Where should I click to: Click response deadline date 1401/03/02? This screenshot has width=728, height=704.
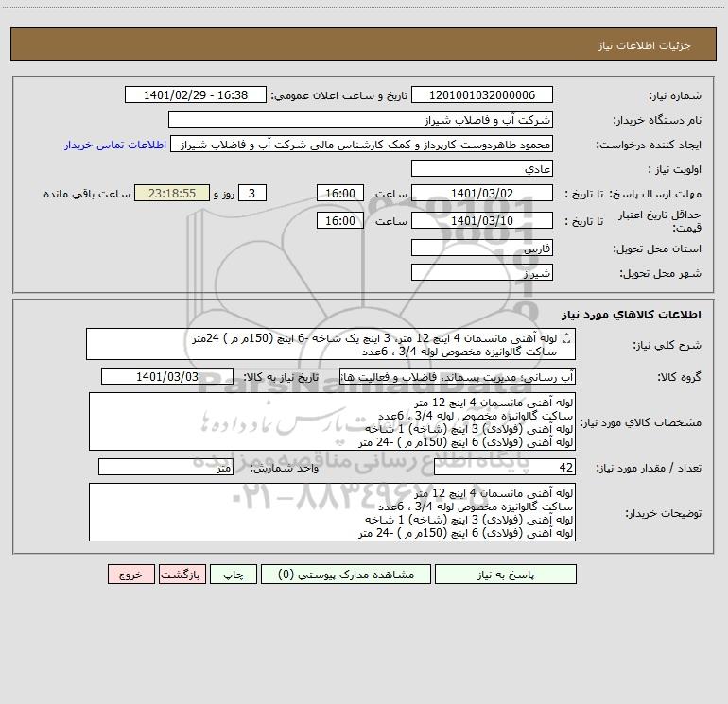pos(482,193)
